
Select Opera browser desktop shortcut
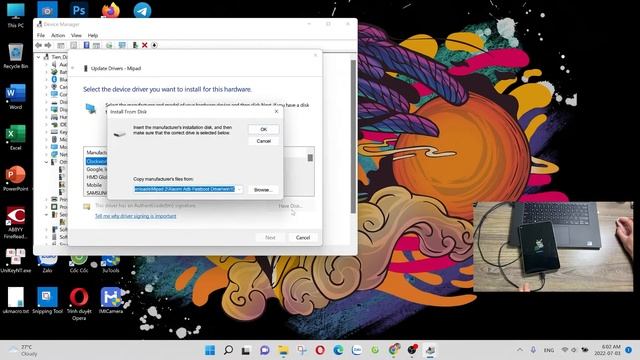coord(79,304)
